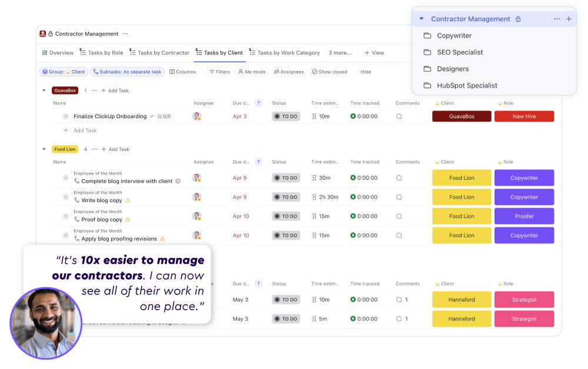Switch to Tasks by Contractor tab
Screen dimensions: 588x369
(159, 53)
